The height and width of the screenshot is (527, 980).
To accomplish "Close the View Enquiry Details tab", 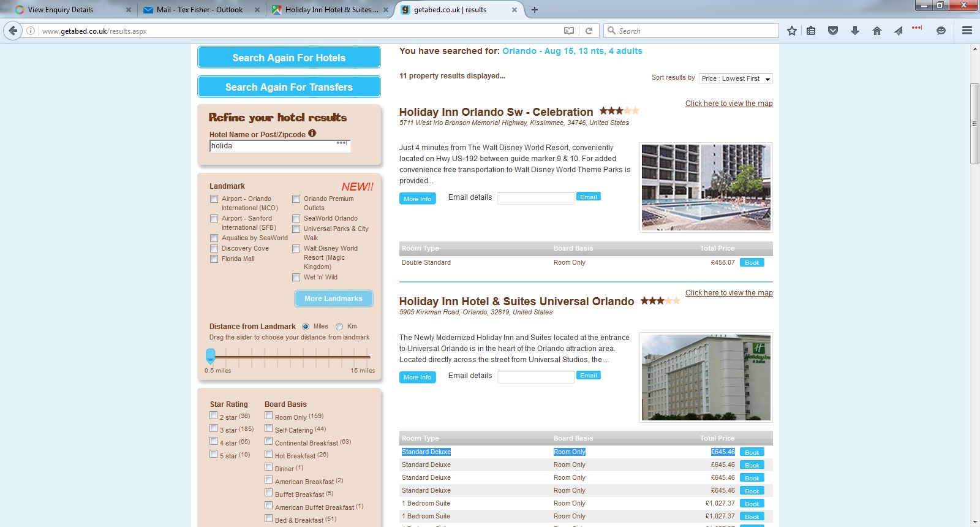I will 129,10.
